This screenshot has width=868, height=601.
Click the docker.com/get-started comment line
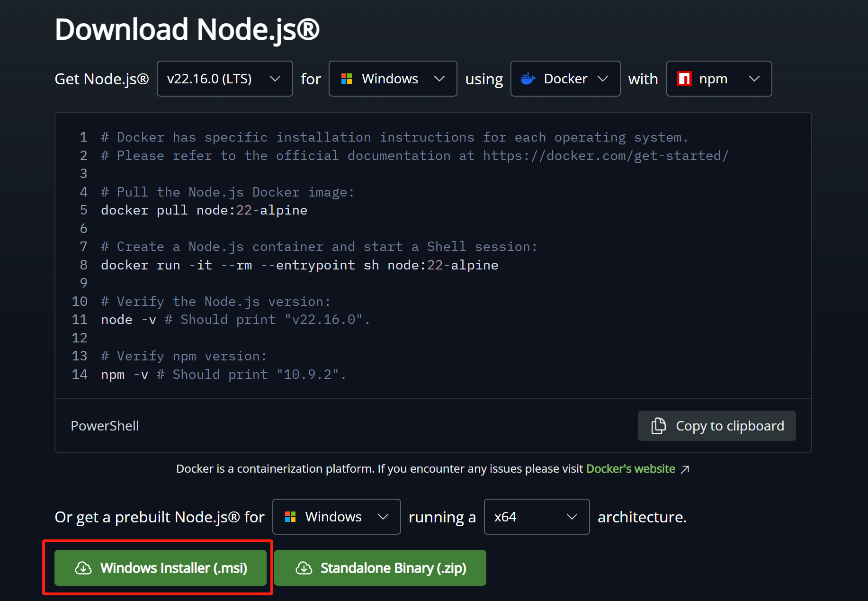[x=415, y=156]
